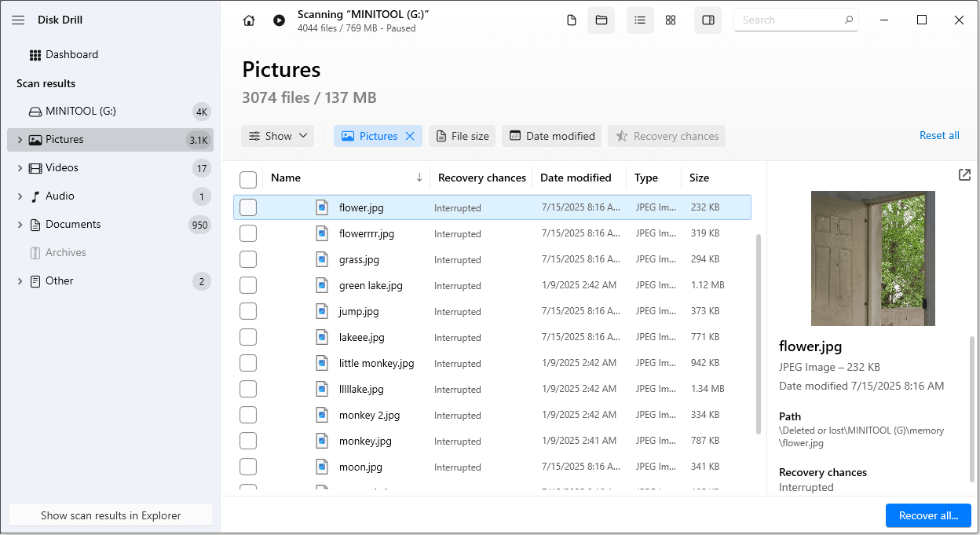The height and width of the screenshot is (535, 980).
Task: Open the Show filter dropdown
Action: 277,135
